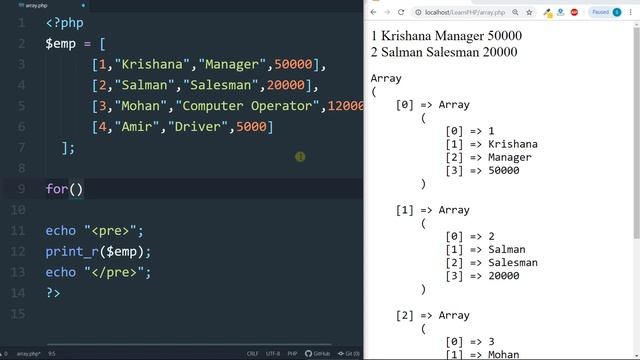Click cursor position 9:5 in status bar
The height and width of the screenshot is (360, 640).
click(51, 353)
